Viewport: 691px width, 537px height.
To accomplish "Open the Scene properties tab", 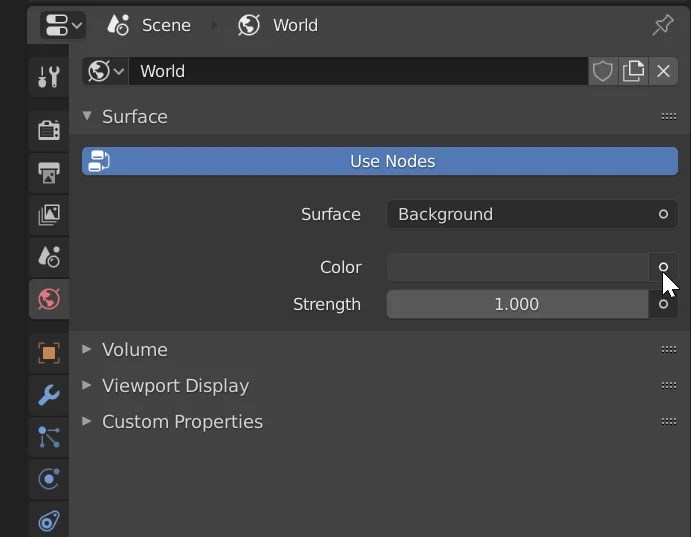I will pyautogui.click(x=49, y=257).
